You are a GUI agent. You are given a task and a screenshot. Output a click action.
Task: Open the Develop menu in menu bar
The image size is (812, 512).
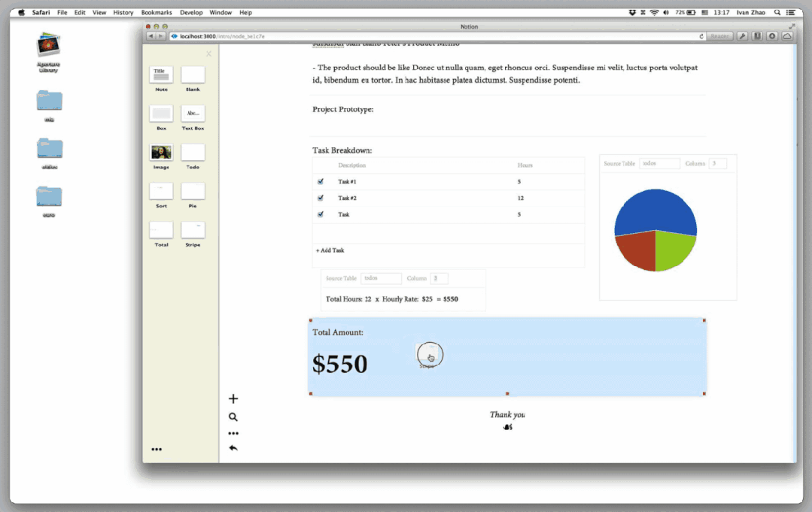[191, 13]
